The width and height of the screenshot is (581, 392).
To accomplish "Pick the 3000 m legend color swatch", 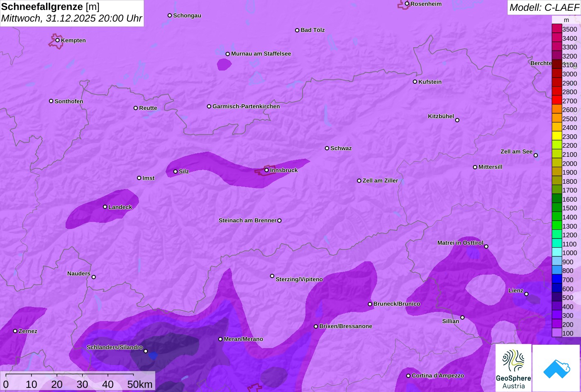I will point(557,74).
